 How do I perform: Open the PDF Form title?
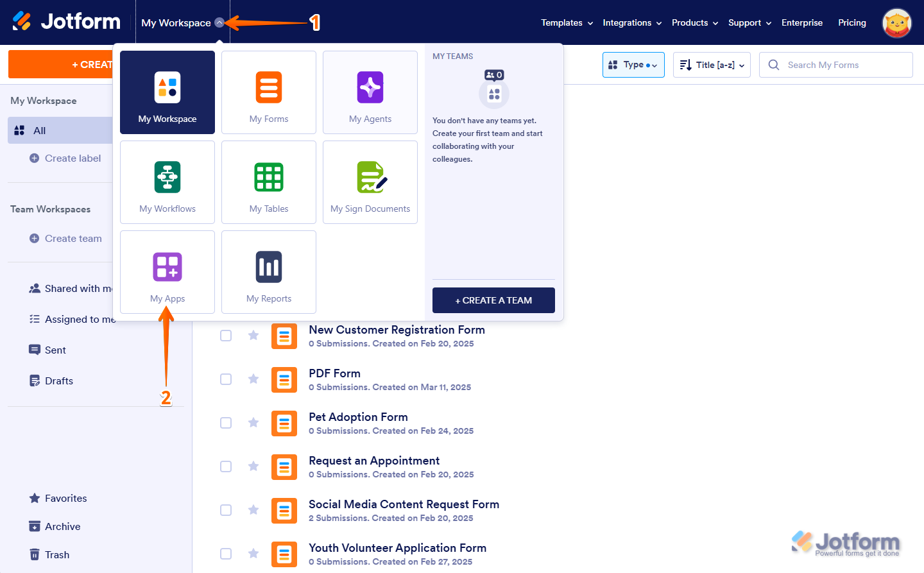(334, 373)
